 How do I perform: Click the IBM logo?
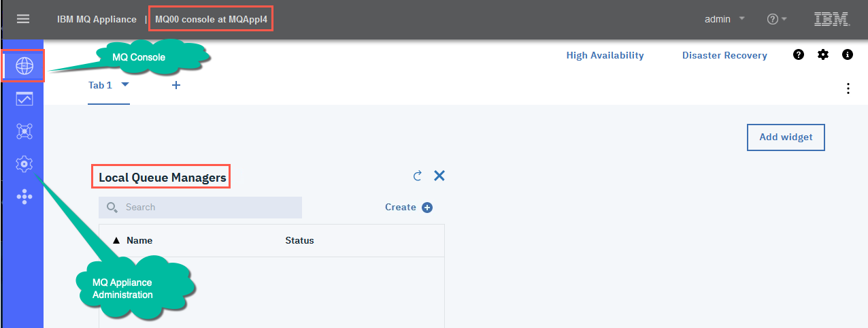tap(832, 19)
